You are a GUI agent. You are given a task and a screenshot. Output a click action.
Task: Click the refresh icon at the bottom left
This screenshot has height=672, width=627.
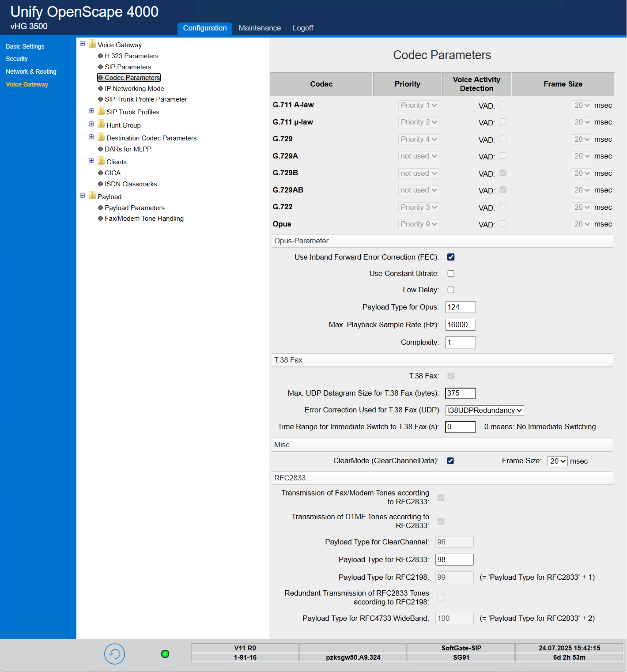pos(114,654)
